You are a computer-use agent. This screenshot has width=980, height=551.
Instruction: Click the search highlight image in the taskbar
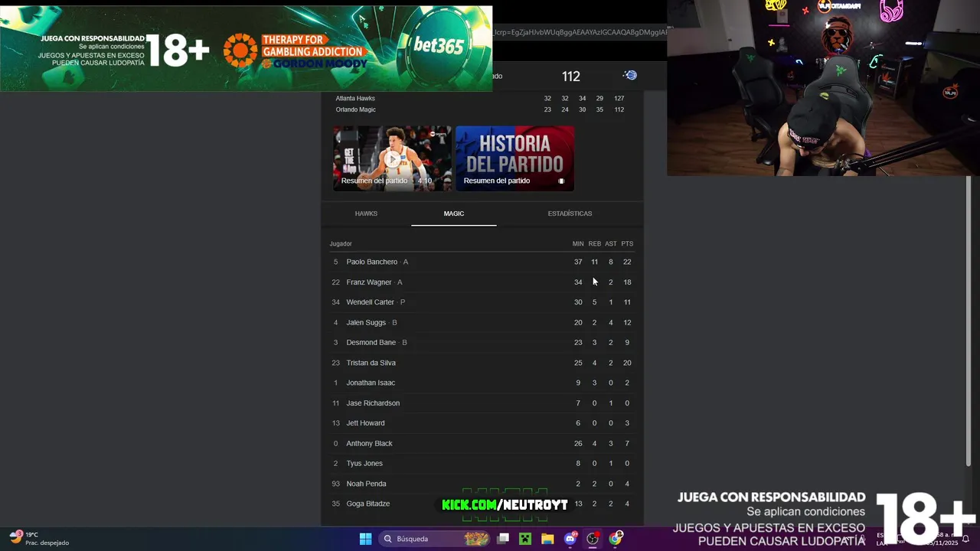pyautogui.click(x=476, y=539)
